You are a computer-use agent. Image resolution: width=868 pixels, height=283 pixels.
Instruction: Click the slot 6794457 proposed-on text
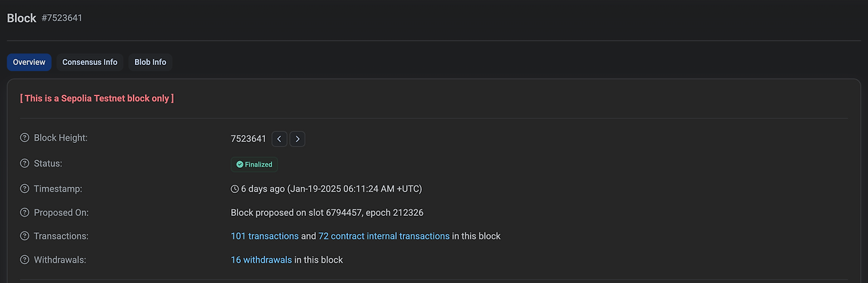(327, 213)
